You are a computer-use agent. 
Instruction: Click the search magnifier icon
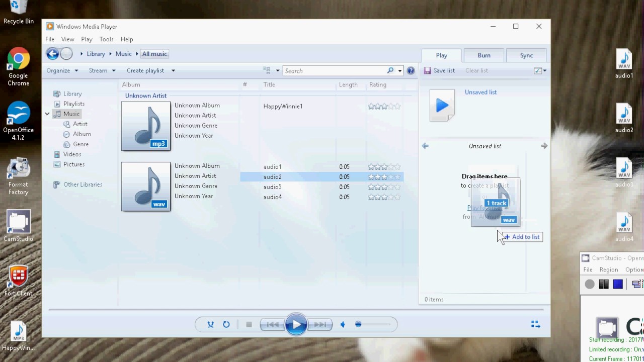point(390,71)
